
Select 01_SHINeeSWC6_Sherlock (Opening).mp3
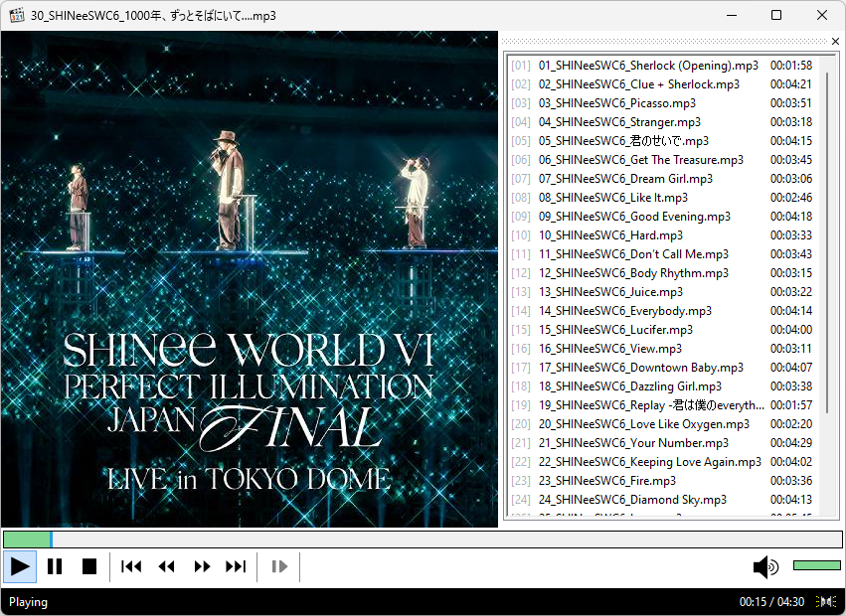point(662,66)
